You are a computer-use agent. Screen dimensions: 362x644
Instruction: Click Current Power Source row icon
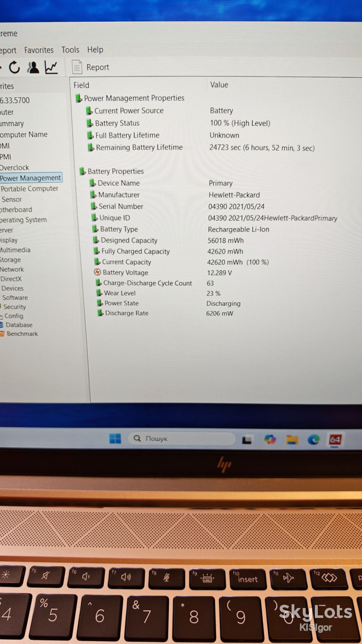(x=89, y=111)
